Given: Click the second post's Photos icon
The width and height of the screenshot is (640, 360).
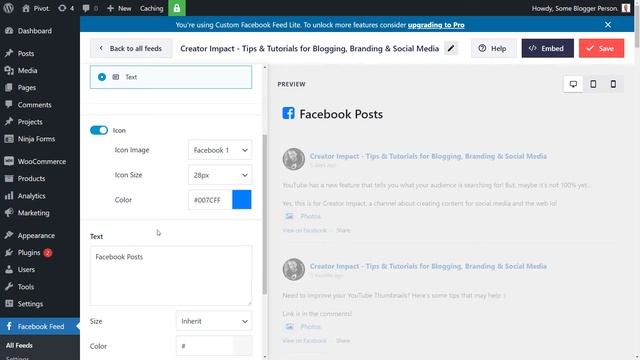Looking at the screenshot, I should [x=289, y=326].
